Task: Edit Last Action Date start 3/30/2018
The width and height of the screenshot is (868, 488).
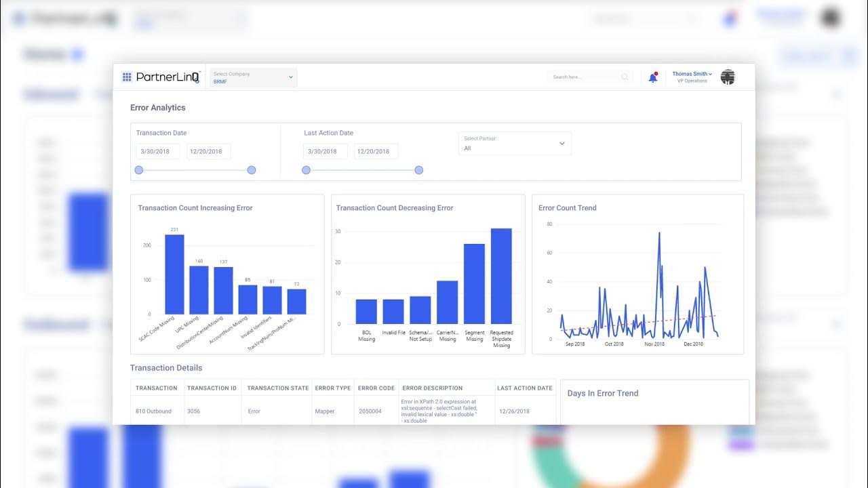Action: (x=325, y=151)
